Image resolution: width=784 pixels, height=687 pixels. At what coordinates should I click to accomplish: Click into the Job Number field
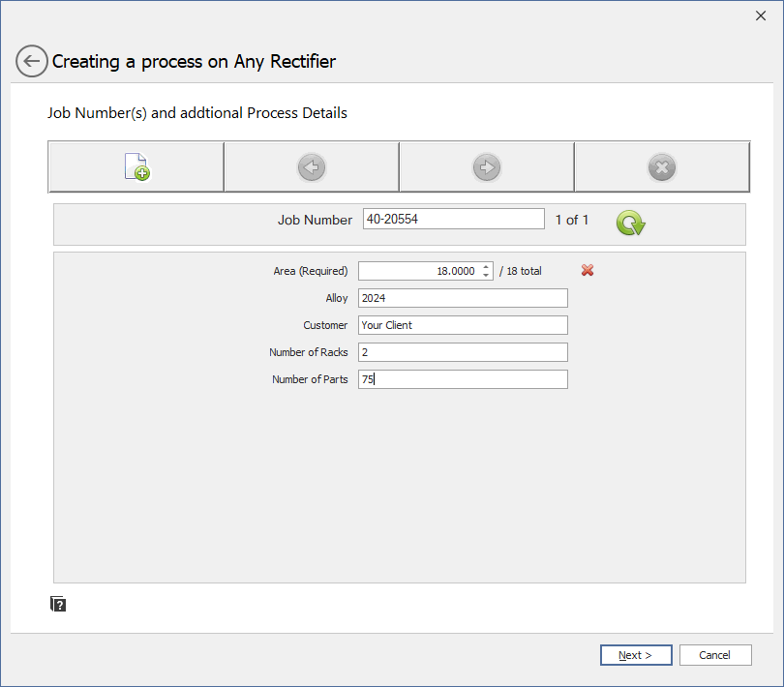[x=453, y=220]
